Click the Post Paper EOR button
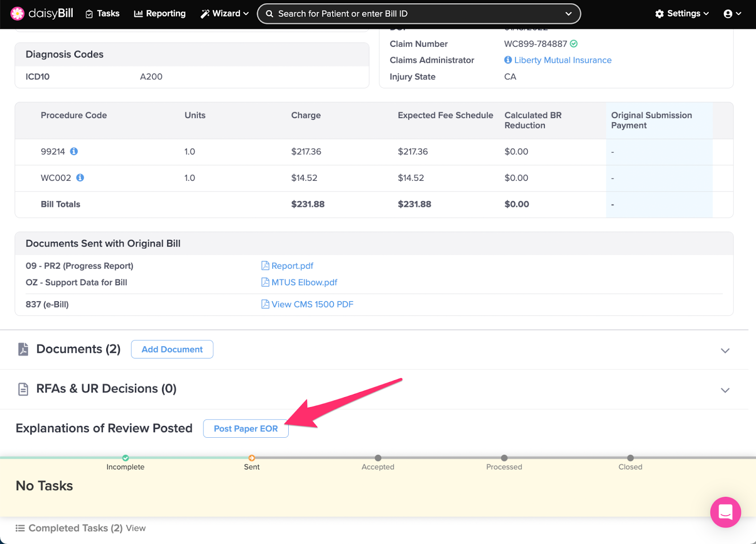756x544 pixels. coord(246,429)
